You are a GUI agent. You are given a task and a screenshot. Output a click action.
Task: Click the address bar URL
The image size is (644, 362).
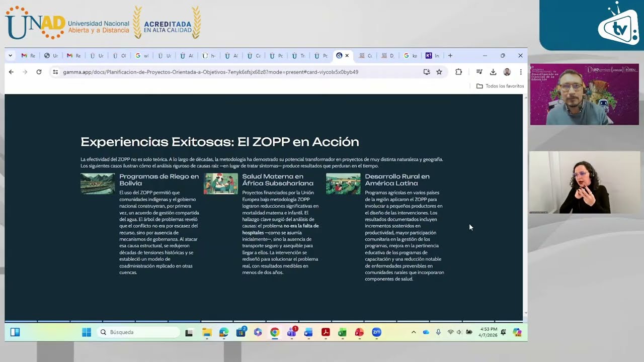tap(210, 72)
